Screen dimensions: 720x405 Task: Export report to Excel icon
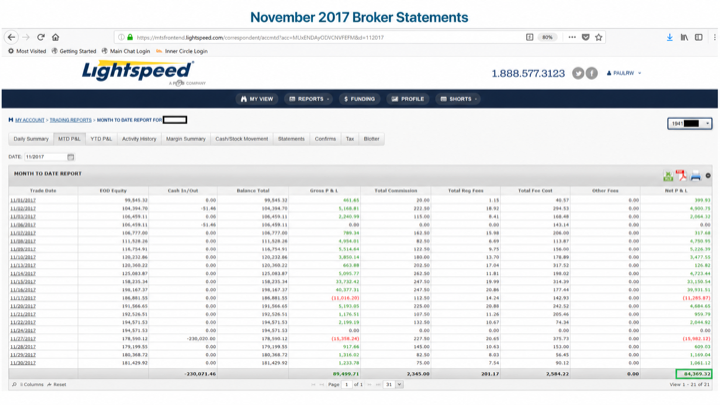[668, 175]
